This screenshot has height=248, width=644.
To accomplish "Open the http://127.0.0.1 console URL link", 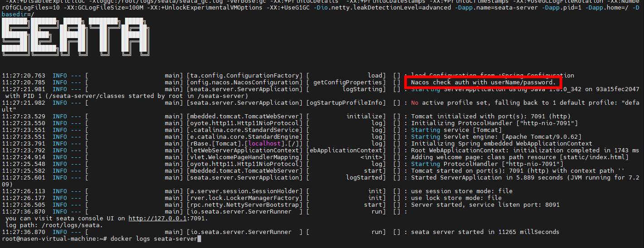I will tap(157, 219).
